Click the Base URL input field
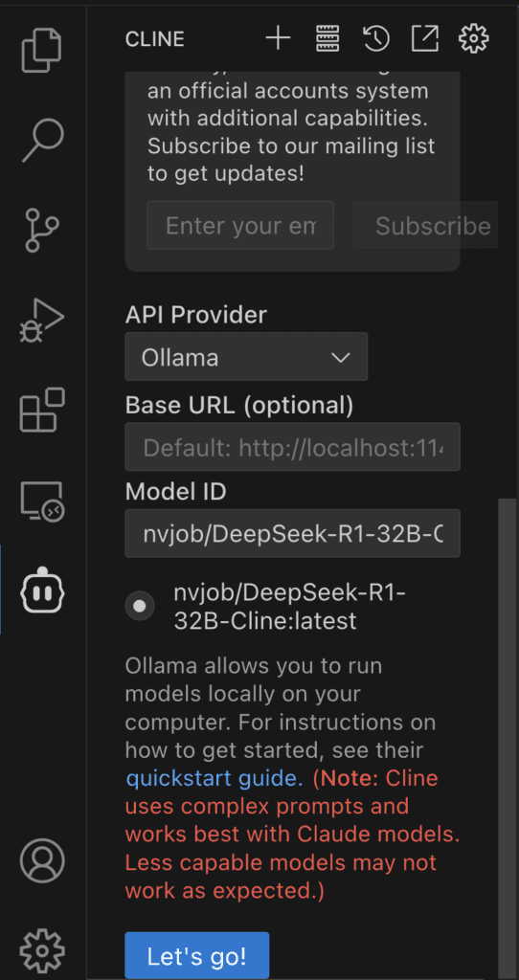The width and height of the screenshot is (519, 980). [293, 447]
